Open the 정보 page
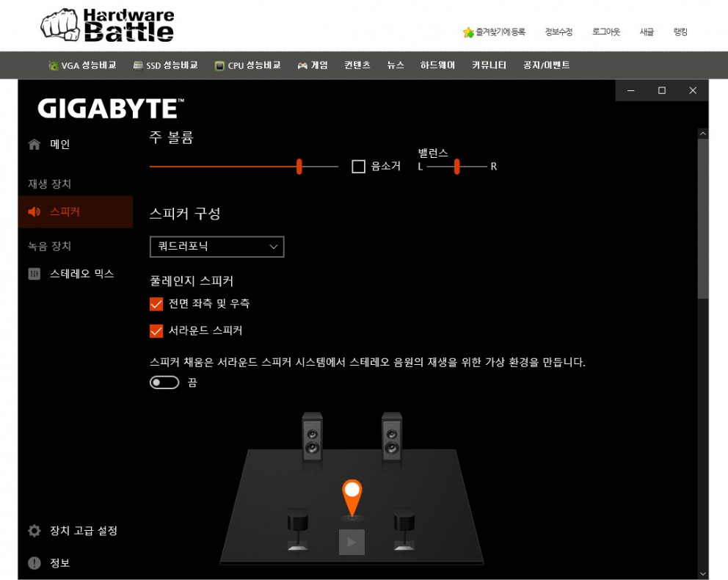Viewport: 728px width, 580px height. coord(76,563)
